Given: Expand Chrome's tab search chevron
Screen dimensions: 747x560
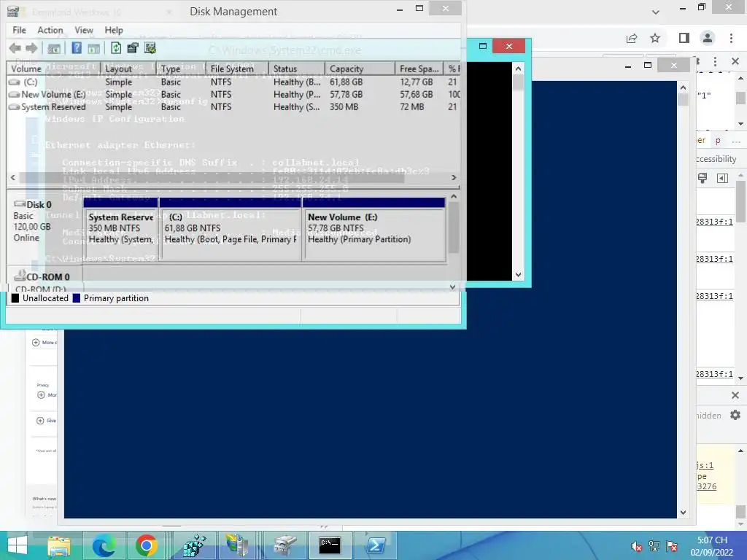Looking at the screenshot, I should [656, 12].
